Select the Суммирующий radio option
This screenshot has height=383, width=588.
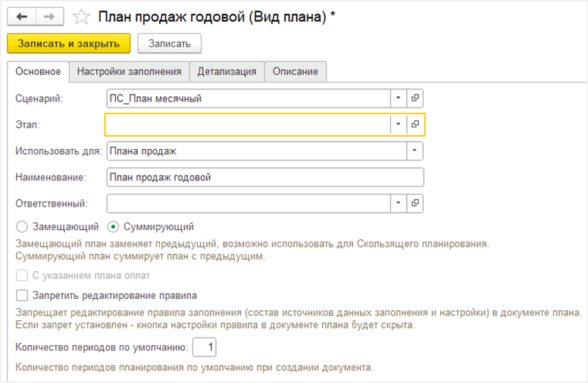tap(113, 227)
